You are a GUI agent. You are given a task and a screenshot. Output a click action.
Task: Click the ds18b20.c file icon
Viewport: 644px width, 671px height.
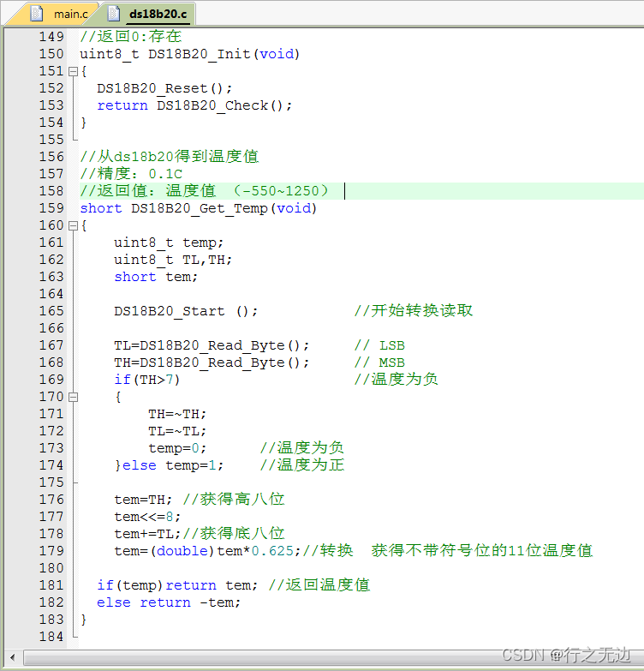114,13
